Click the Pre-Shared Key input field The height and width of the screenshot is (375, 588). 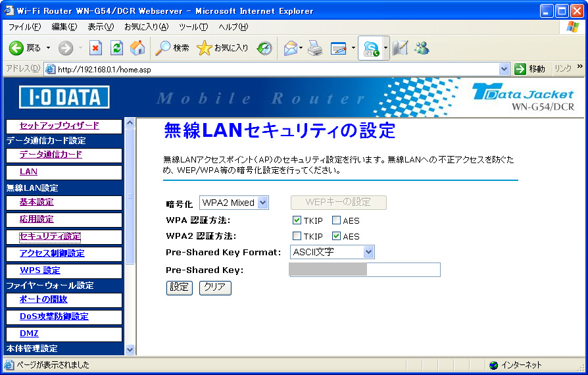pyautogui.click(x=365, y=270)
